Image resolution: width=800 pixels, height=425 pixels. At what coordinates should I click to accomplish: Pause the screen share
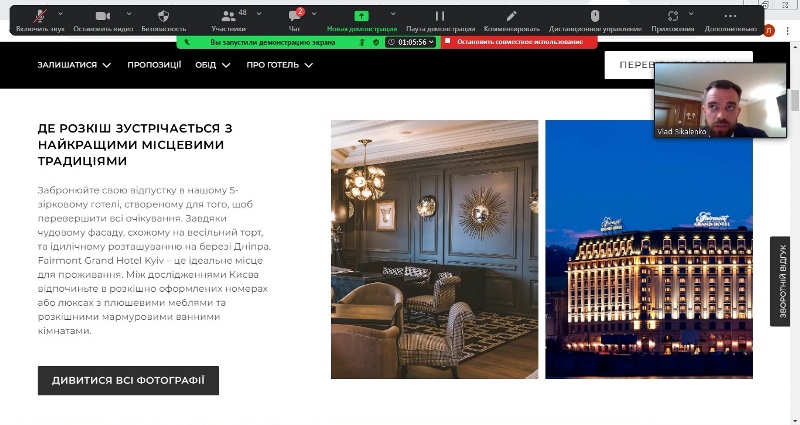(440, 16)
